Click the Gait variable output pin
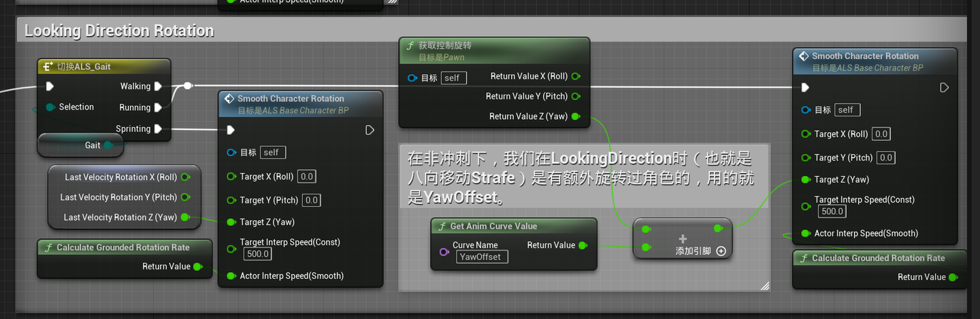The height and width of the screenshot is (319, 980). (108, 145)
